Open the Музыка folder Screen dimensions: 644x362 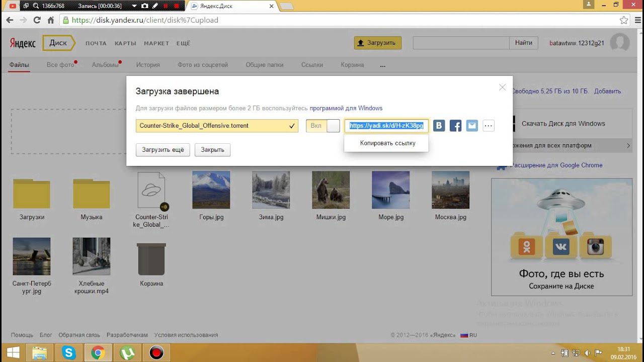(x=92, y=194)
